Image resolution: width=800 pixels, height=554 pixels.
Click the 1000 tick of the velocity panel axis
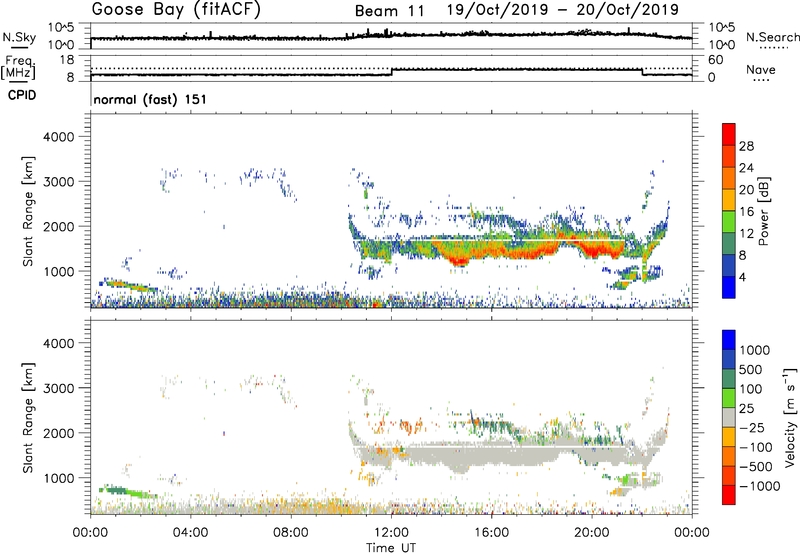click(59, 478)
